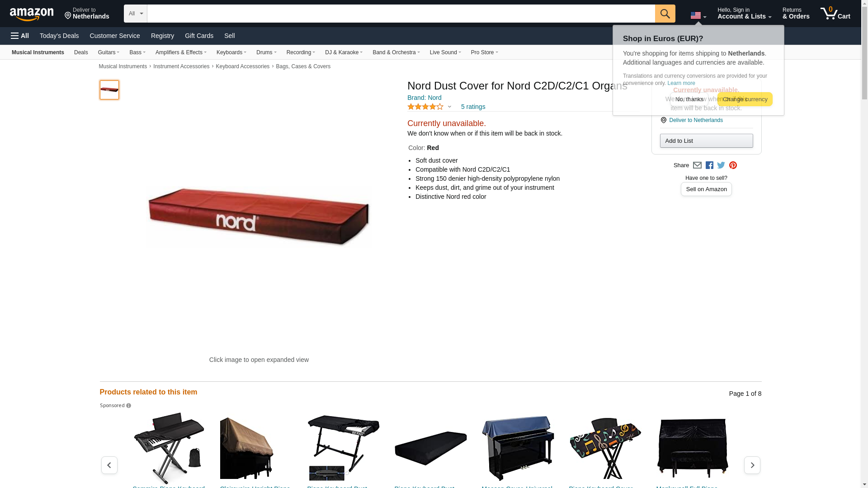
Task: Click the search magnifier button
Action: coord(665,14)
